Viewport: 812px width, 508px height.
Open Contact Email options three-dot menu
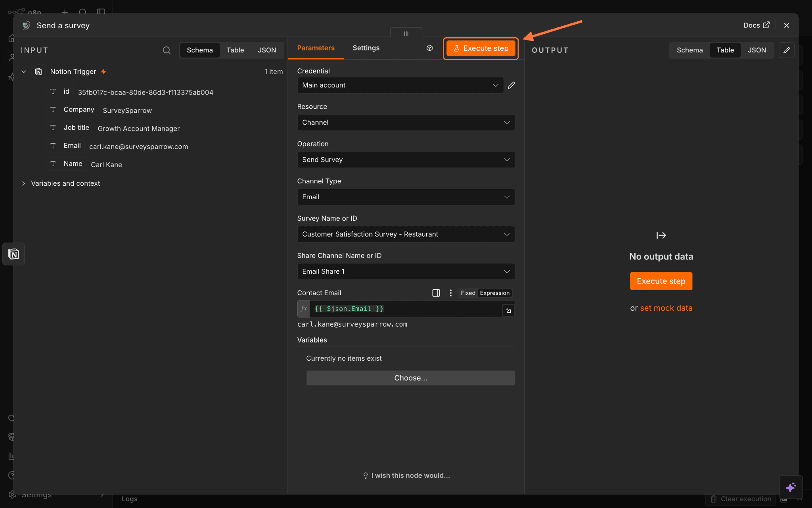(x=450, y=293)
